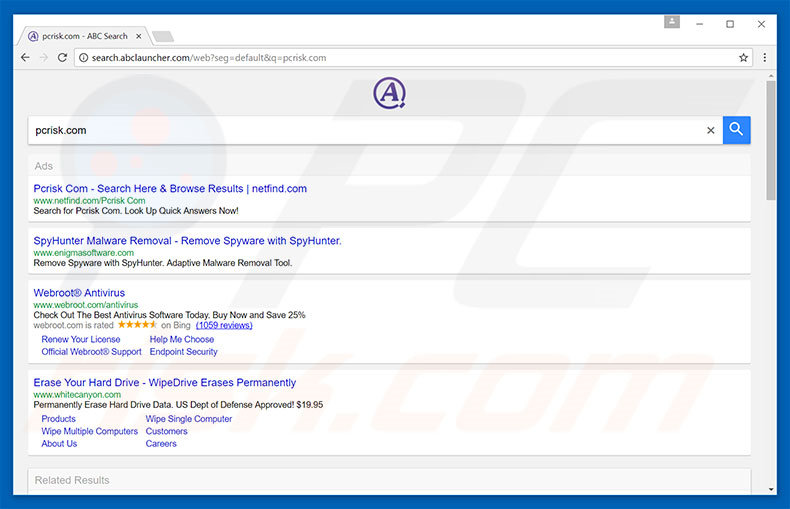Click 'Search for Pcrisk Com. Look Up' description
The width and height of the screenshot is (790, 509).
coord(136,211)
